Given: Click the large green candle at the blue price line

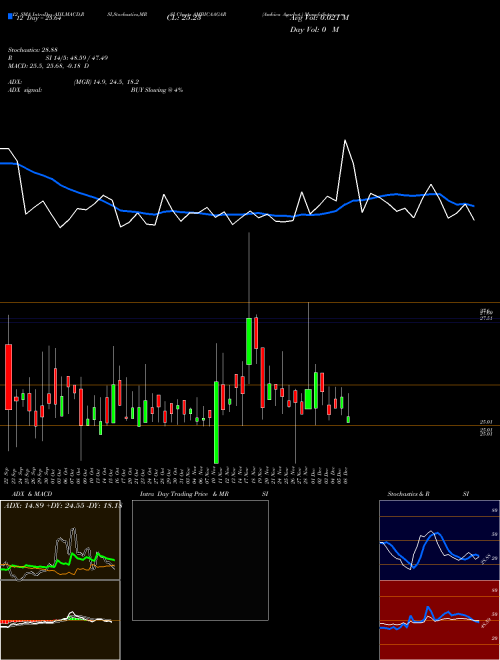Looking at the screenshot, I should point(249,341).
